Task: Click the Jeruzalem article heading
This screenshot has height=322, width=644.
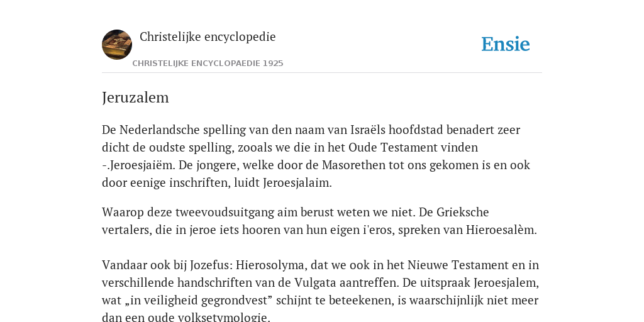Action: 135,97
